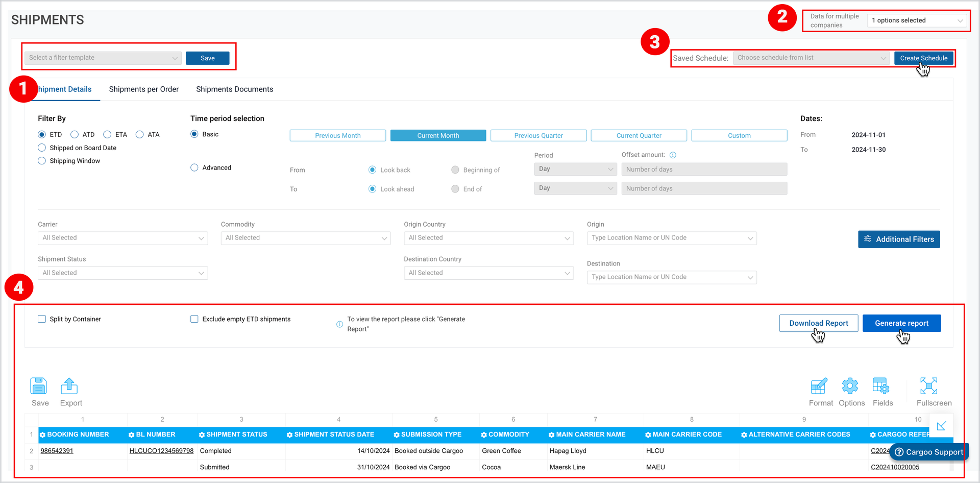Select ATD filter radio button
Image resolution: width=980 pixels, height=483 pixels.
(x=75, y=134)
